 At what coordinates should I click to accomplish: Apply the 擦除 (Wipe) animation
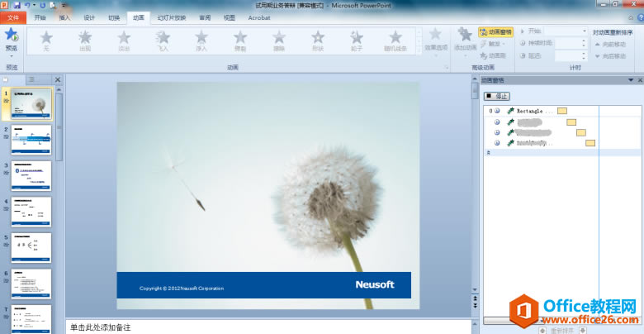[x=279, y=41]
